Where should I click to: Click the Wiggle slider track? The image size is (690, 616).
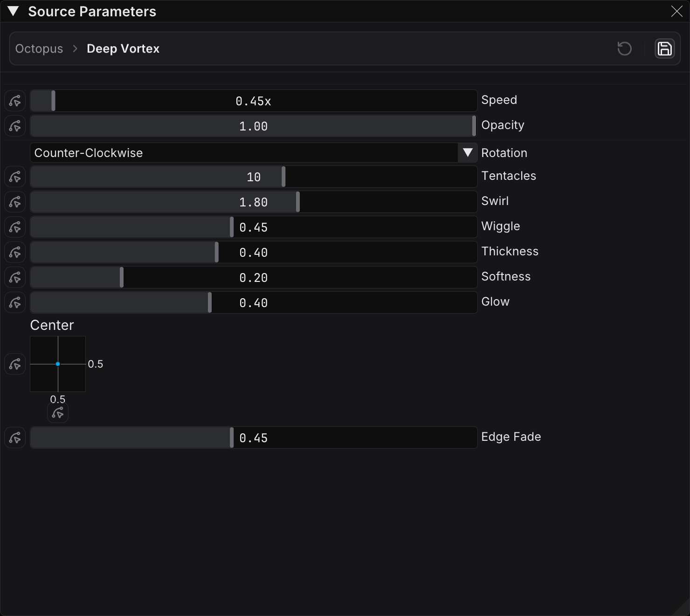click(x=254, y=227)
